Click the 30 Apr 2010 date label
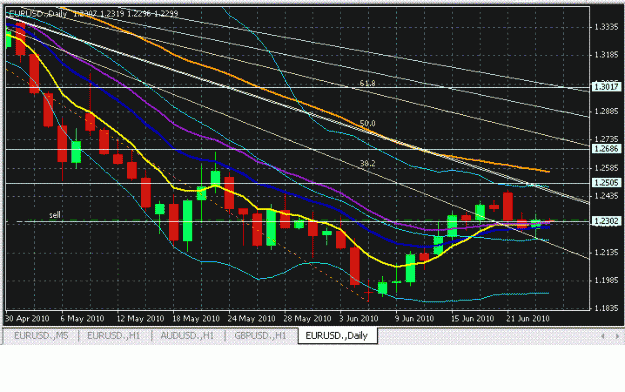625x392 pixels. [x=27, y=319]
